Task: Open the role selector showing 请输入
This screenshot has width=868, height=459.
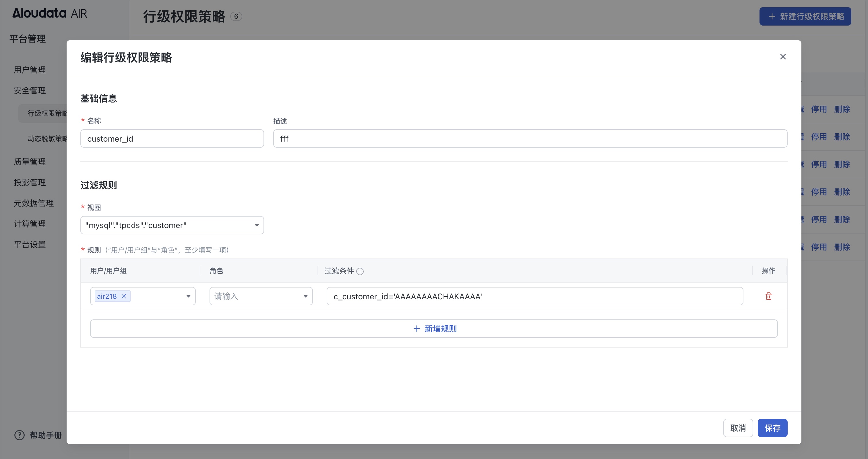Action: tap(261, 296)
